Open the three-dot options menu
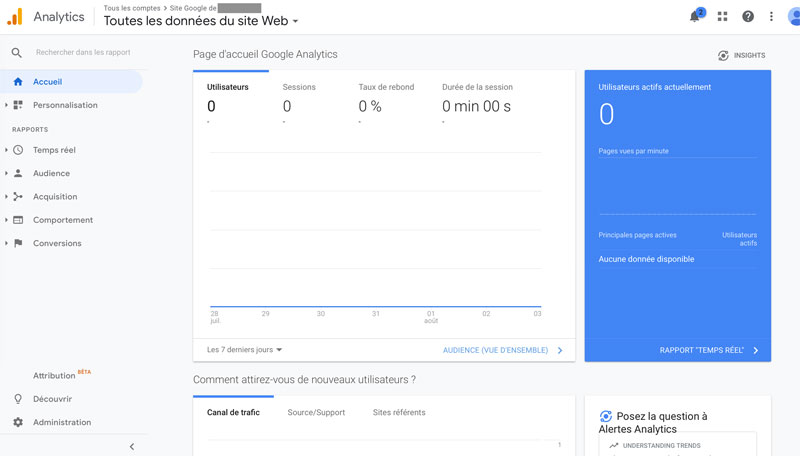This screenshot has height=456, width=800. tap(771, 16)
